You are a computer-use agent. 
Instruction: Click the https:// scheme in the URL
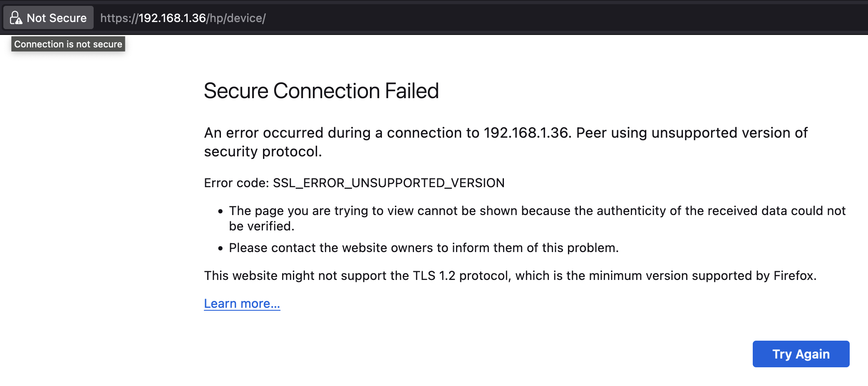[119, 18]
